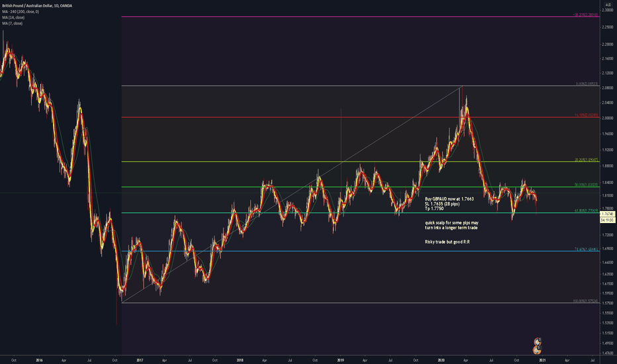Select the MA (14, close) indicator legend
Screen dimensions: 617x364
point(13,18)
